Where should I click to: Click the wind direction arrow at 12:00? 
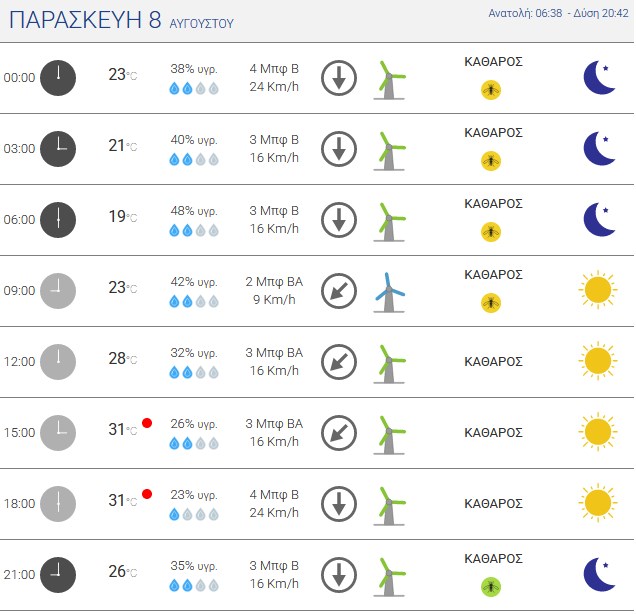339,362
